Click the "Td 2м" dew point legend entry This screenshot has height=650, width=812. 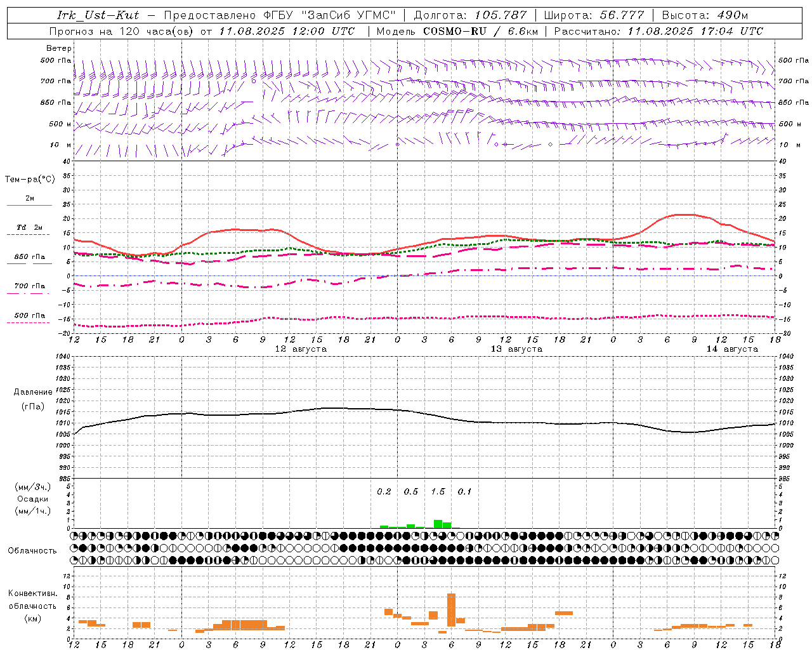pyautogui.click(x=30, y=227)
